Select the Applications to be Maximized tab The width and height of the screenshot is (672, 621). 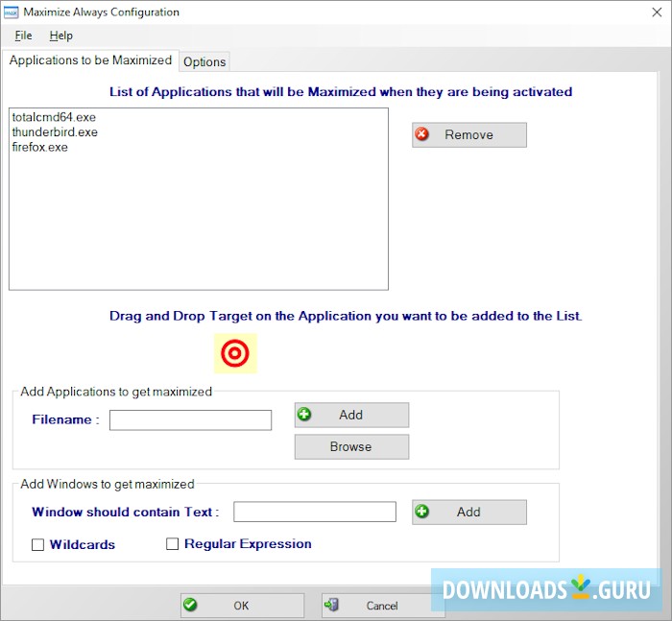pyautogui.click(x=90, y=60)
